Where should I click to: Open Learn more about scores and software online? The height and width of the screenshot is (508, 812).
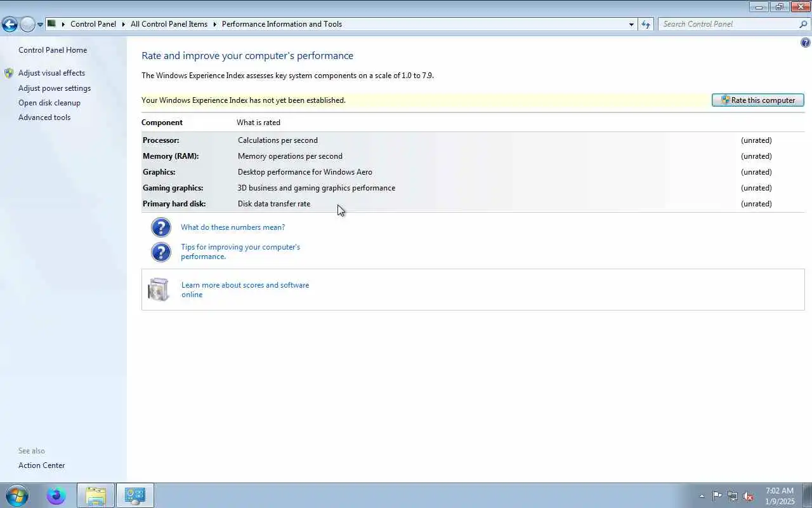pos(245,290)
